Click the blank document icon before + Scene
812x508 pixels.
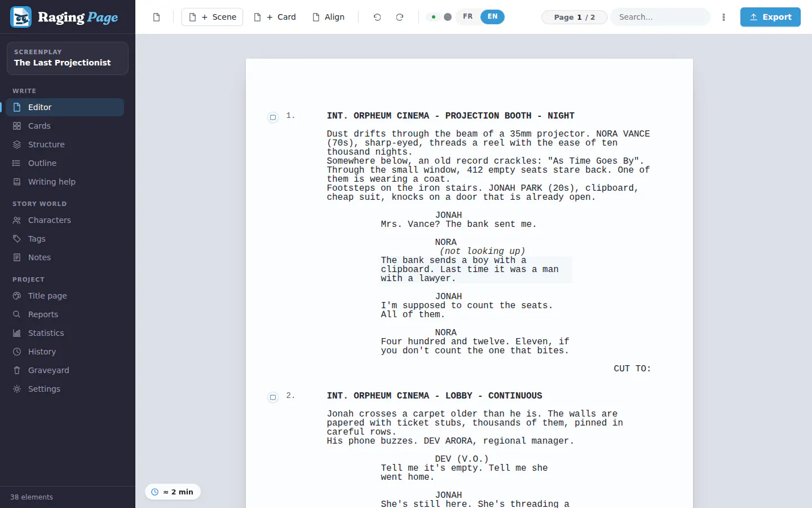(157, 17)
